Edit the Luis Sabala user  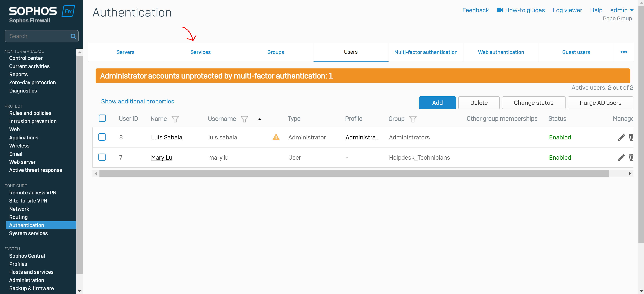pos(621,137)
